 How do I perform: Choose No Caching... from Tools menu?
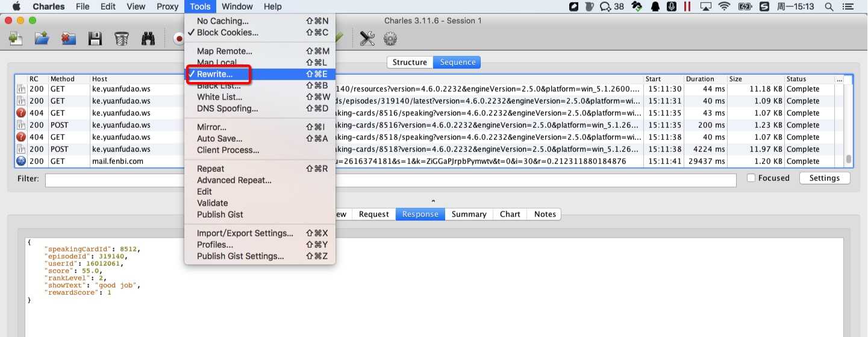tap(260, 21)
